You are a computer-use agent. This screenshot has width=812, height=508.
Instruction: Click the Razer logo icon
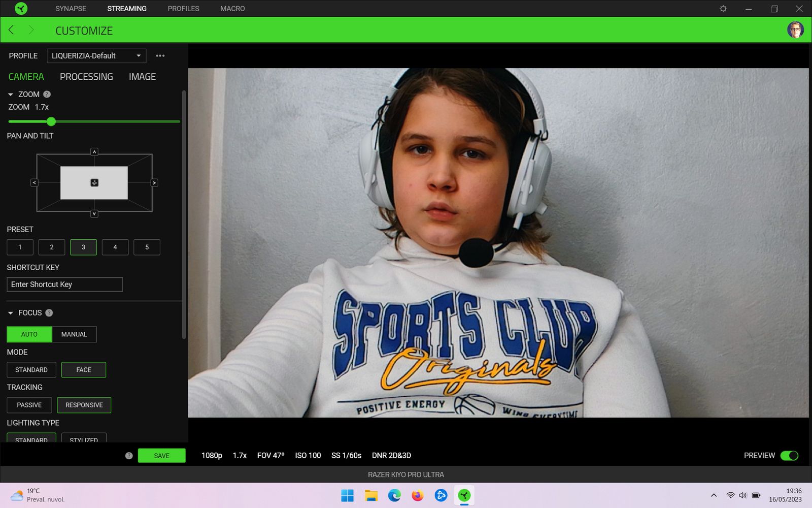tap(21, 8)
